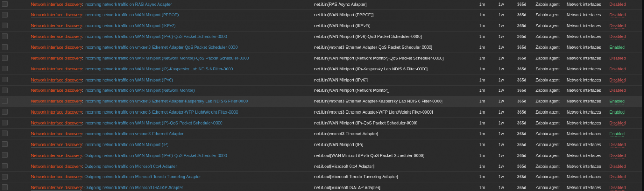Check the box for incoming WAN Miniport (IKEv2)
The height and width of the screenshot is (191, 644).
[x=5, y=25]
